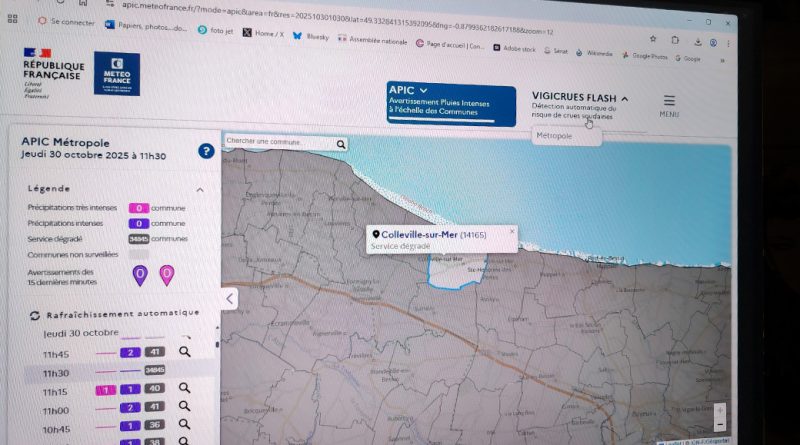The image size is (800, 445).
Task: Zoom in the map with plus button
Action: pyautogui.click(x=720, y=410)
